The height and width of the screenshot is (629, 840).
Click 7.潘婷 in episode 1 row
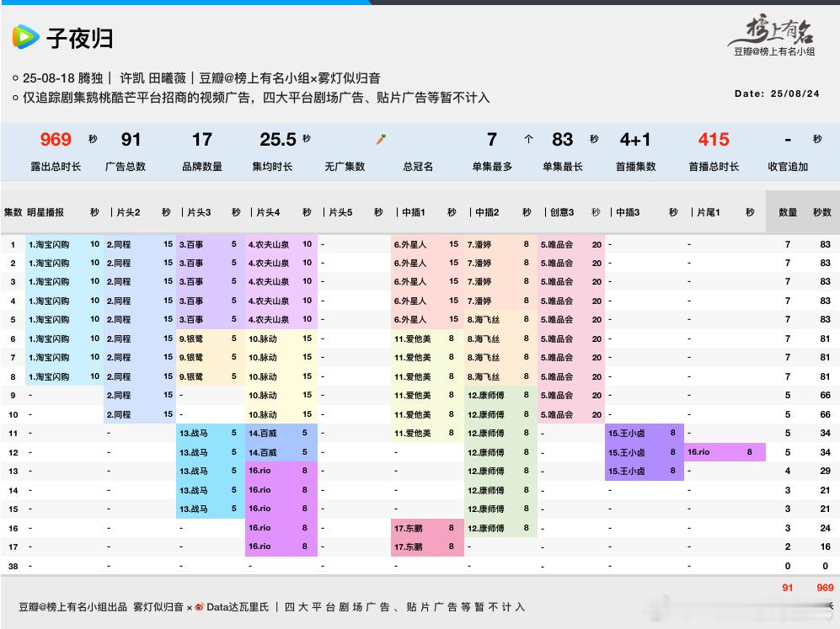click(x=479, y=245)
